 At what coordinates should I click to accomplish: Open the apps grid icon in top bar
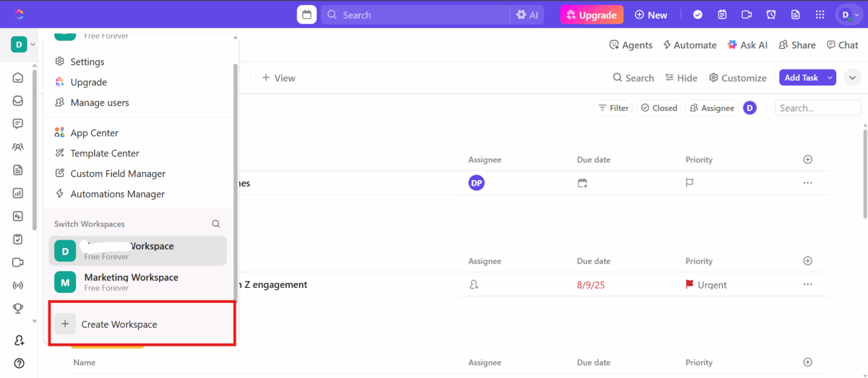coord(820,14)
